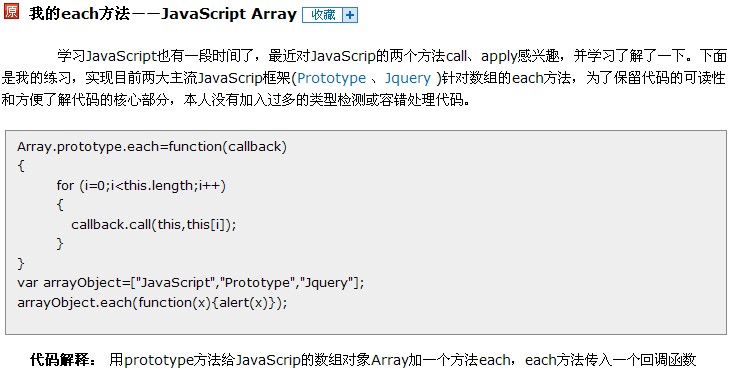730x371 pixels.
Task: Click the red 原 original-post icon
Action: [11, 11]
